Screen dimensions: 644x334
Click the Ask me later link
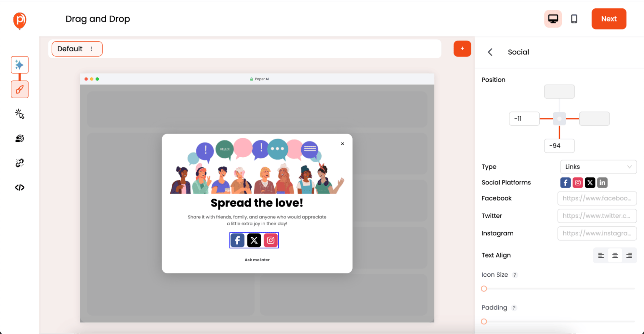pyautogui.click(x=257, y=260)
